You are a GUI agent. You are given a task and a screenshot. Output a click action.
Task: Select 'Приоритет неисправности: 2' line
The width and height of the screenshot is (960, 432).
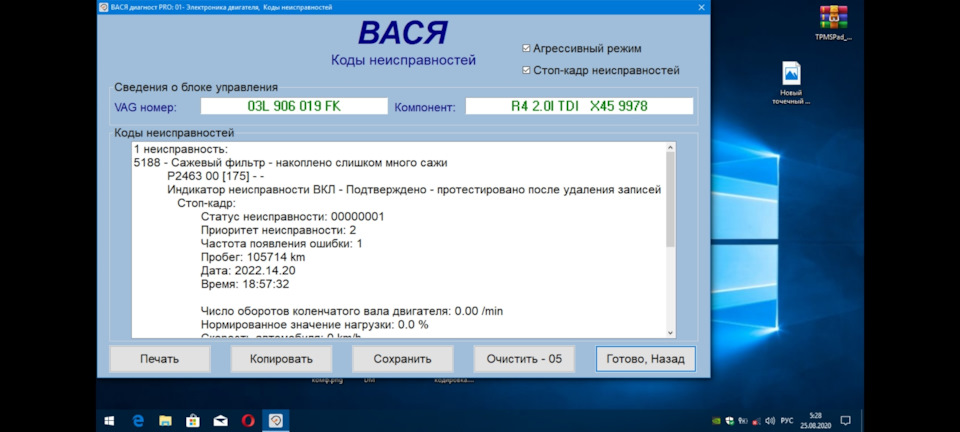click(279, 230)
